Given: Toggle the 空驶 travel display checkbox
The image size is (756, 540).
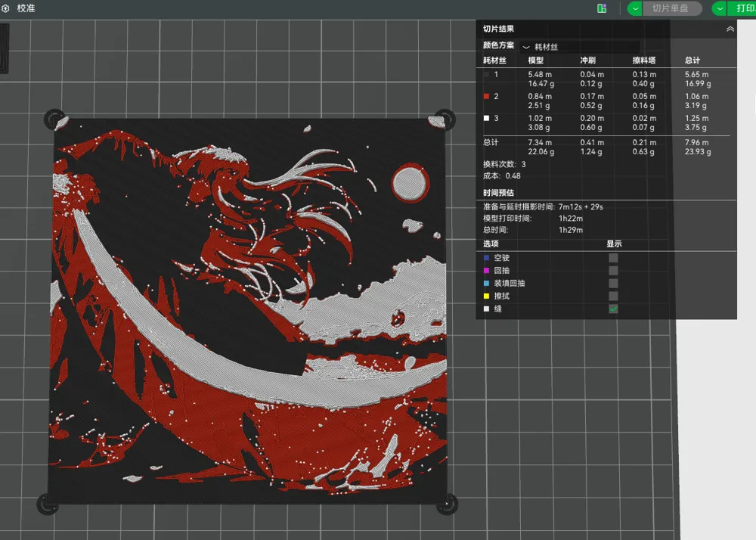Looking at the screenshot, I should coord(613,258).
